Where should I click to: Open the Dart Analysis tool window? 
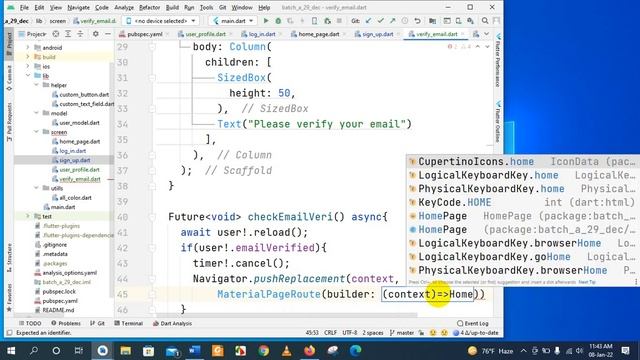pyautogui.click(x=172, y=323)
